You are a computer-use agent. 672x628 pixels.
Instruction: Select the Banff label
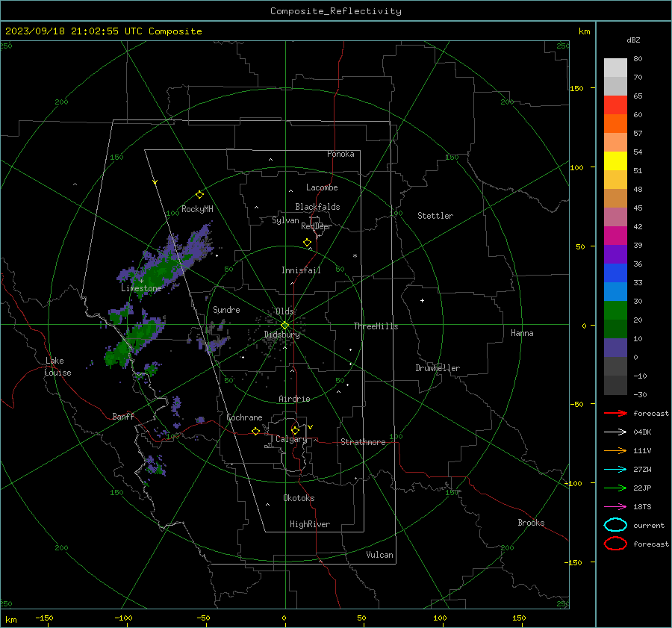click(123, 416)
